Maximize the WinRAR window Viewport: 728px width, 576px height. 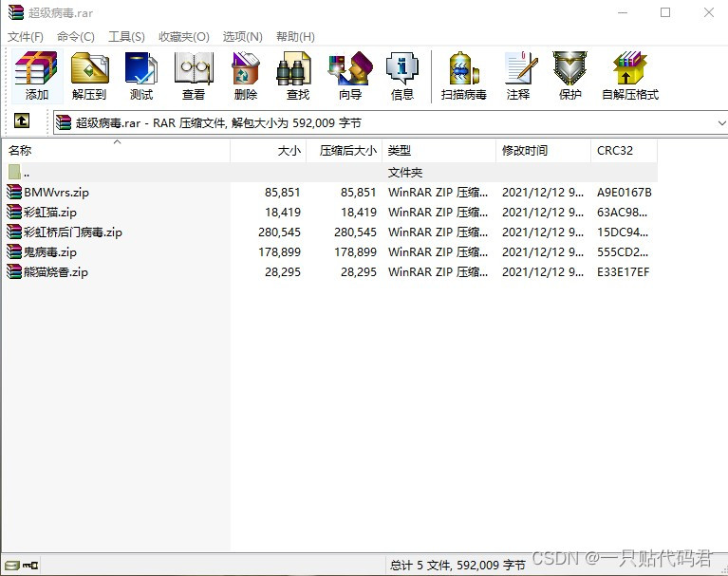pos(664,12)
